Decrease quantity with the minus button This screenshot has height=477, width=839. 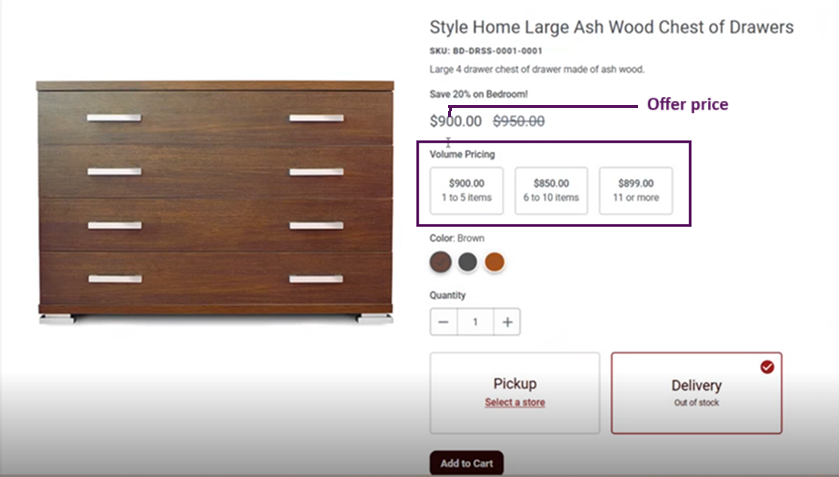444,322
